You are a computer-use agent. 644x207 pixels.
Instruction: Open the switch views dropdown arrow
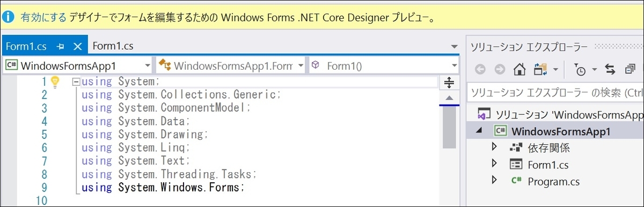coord(555,70)
